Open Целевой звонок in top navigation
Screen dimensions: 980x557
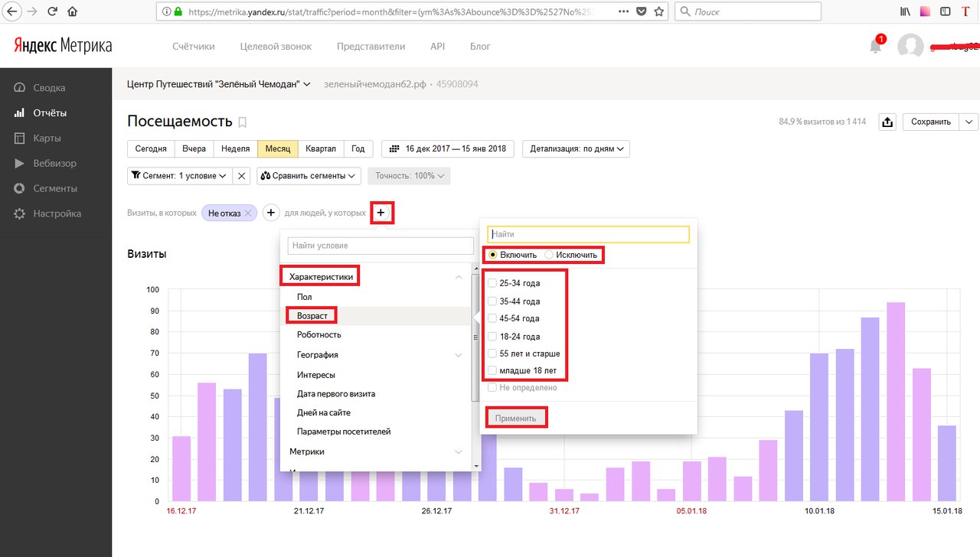coord(276,46)
